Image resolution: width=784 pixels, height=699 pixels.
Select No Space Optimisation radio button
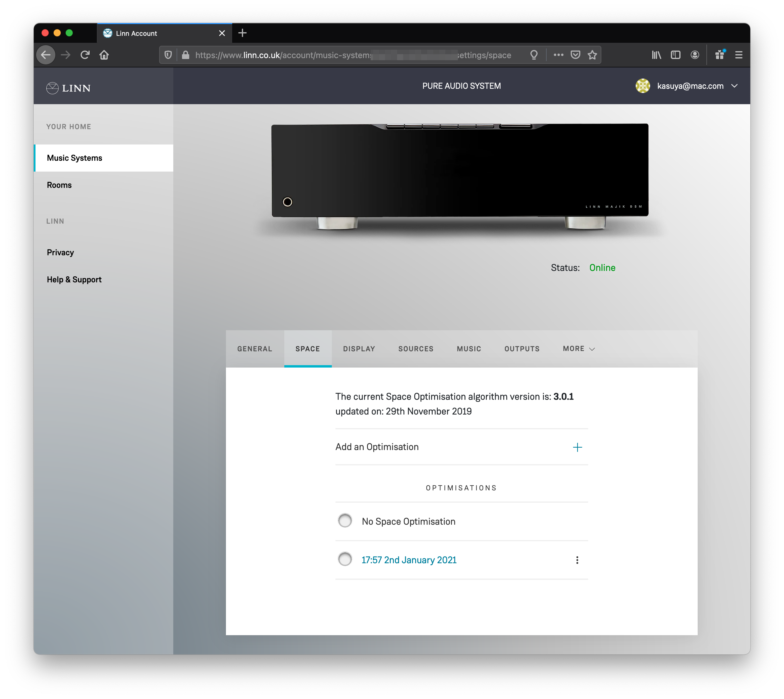tap(344, 521)
